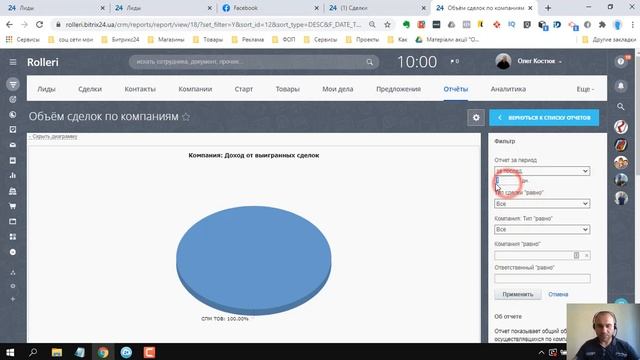Image resolution: width=640 pixels, height=360 pixels.
Task: Click the right panel search icon
Action: 621,107
